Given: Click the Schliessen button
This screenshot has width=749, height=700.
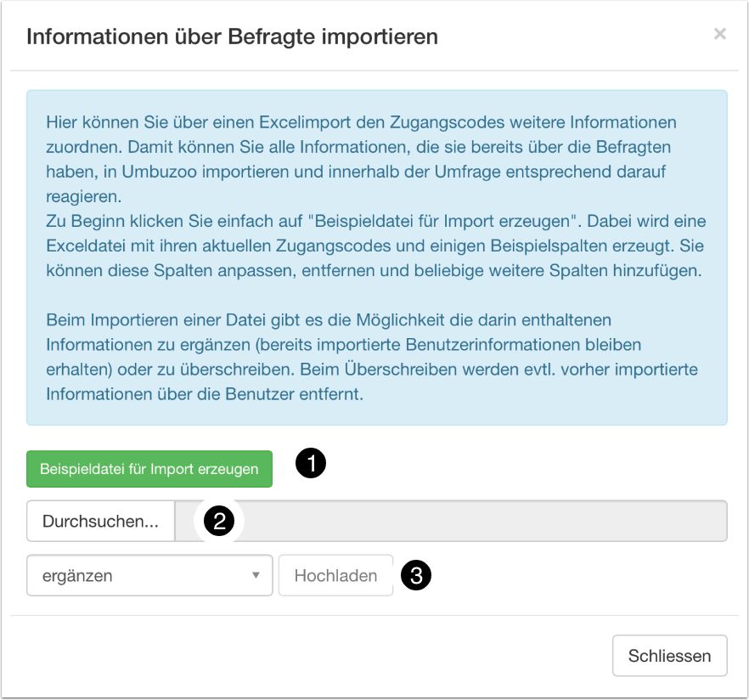Looking at the screenshot, I should pos(669,656).
